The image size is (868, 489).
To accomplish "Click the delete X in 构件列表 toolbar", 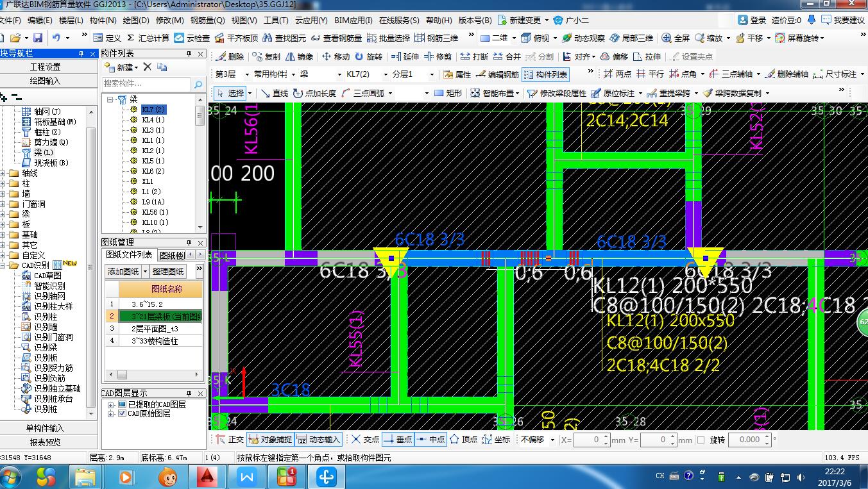I will click(x=147, y=67).
